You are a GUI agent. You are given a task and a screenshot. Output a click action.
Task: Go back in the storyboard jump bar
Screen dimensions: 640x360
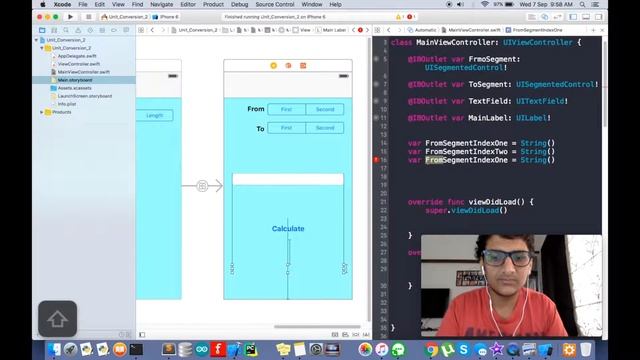pos(152,30)
